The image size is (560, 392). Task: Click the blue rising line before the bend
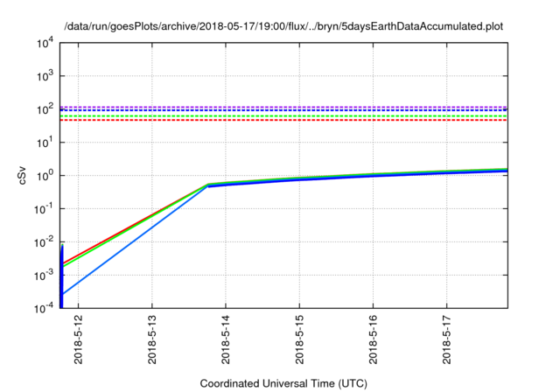point(135,240)
